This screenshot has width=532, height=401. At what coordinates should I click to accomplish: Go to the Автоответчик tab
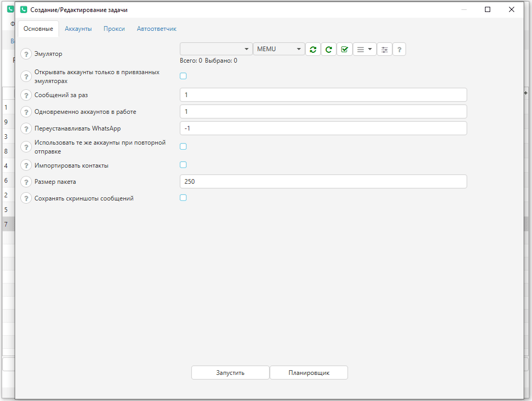pos(156,29)
